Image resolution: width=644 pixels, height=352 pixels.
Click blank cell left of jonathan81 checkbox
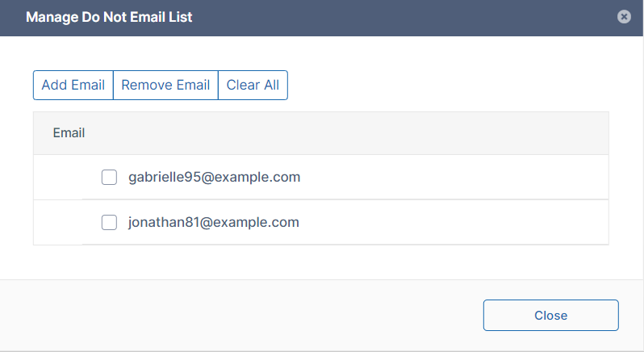pos(58,223)
